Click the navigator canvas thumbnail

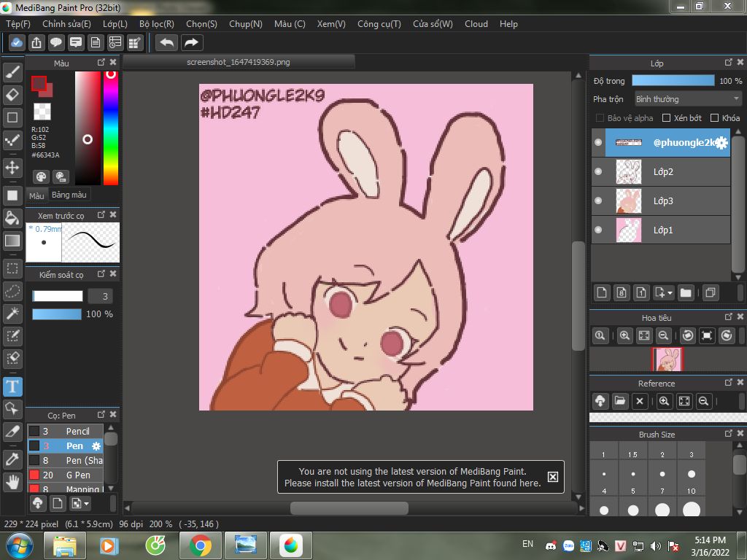coord(667,359)
